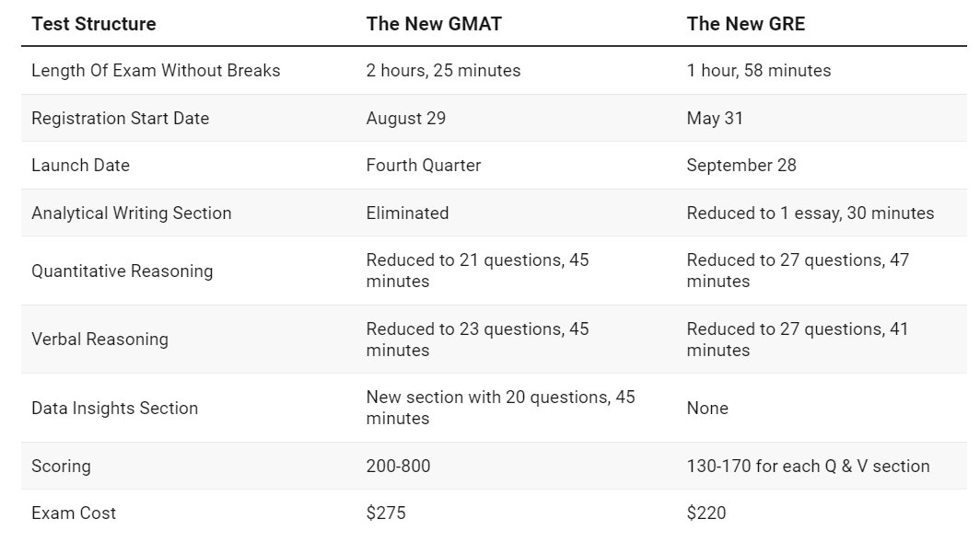Click the GMAT 2 hours, 25 minutes cell
The height and width of the screenshot is (542, 980).
click(x=443, y=71)
